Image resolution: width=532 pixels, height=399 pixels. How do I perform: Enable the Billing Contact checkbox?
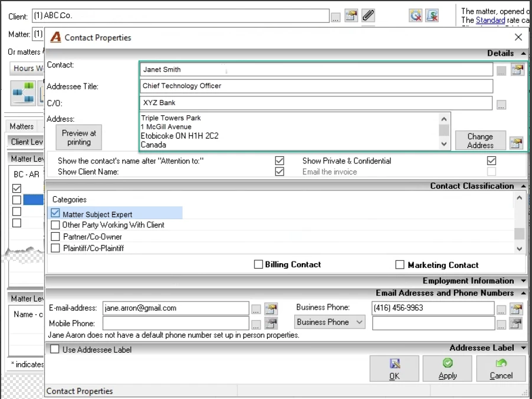(x=258, y=264)
